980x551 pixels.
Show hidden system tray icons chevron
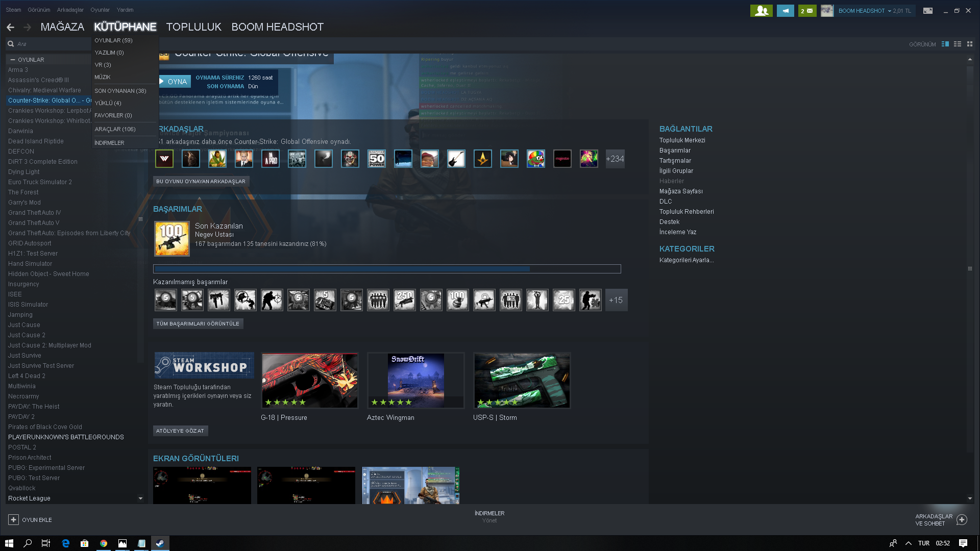(x=909, y=543)
